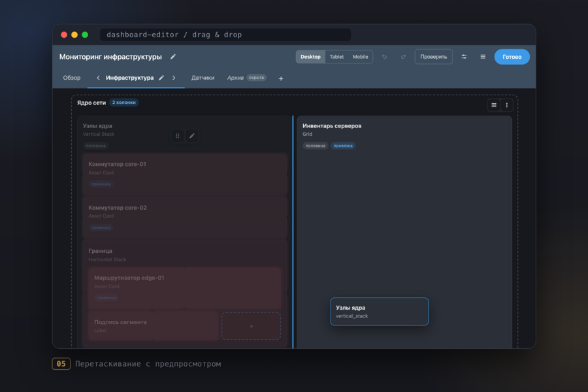
Task: Move the Инфраструктура tab right with its chevron
Action: coord(174,78)
